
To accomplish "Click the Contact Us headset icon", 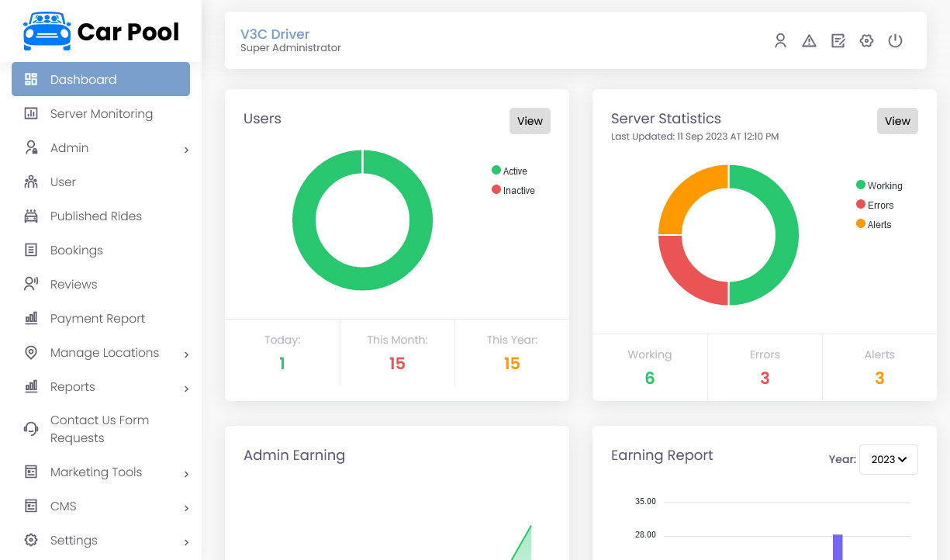I will pos(31,429).
